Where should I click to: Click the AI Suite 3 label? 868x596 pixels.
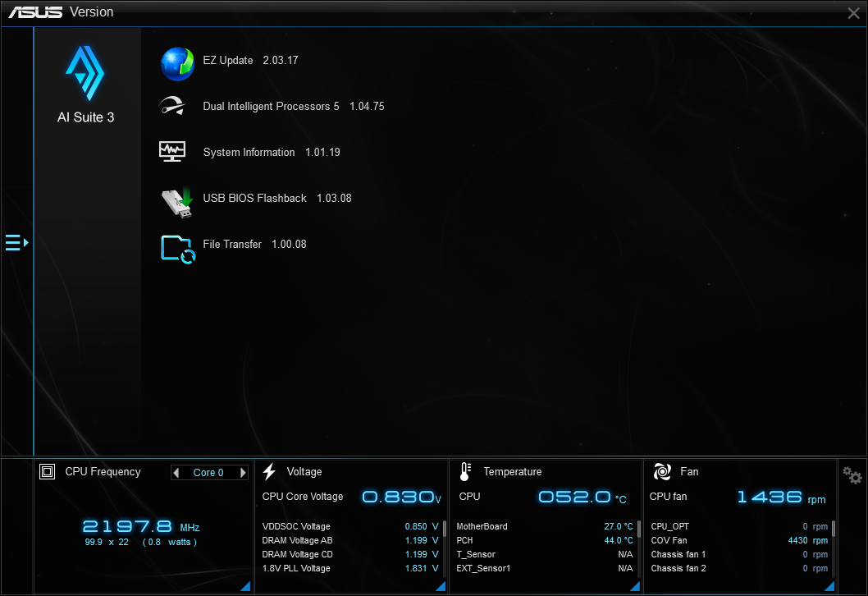(86, 117)
